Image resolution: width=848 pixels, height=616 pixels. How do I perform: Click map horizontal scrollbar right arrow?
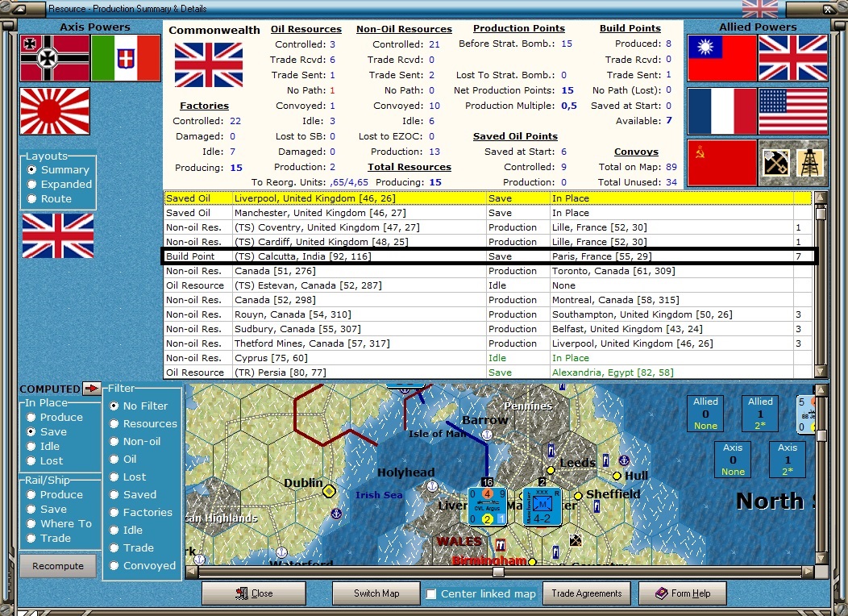pos(808,571)
